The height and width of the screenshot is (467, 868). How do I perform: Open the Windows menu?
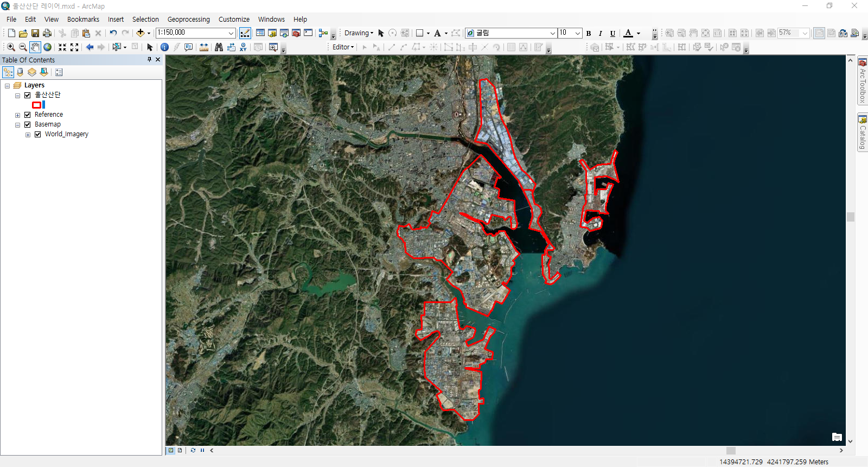click(271, 19)
